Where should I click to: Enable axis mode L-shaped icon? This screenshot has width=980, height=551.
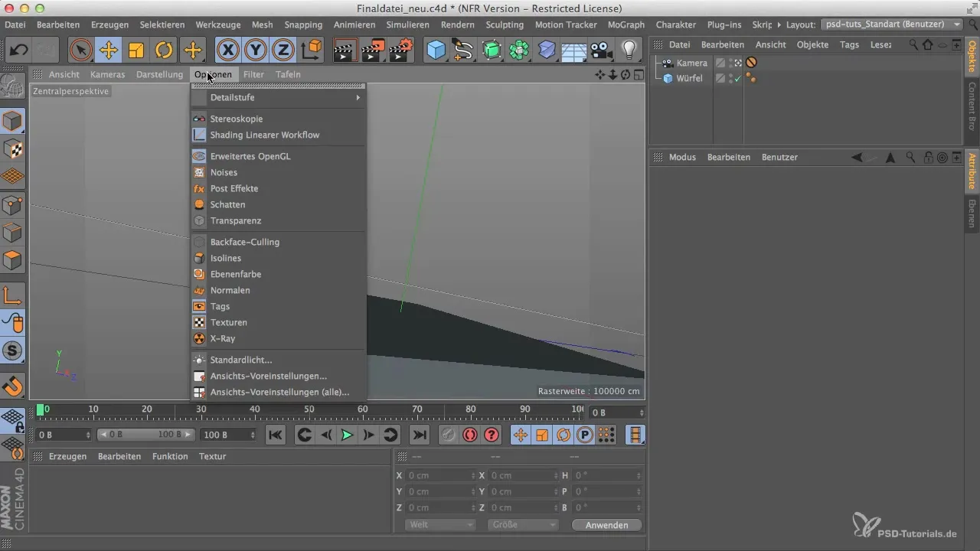(13, 295)
